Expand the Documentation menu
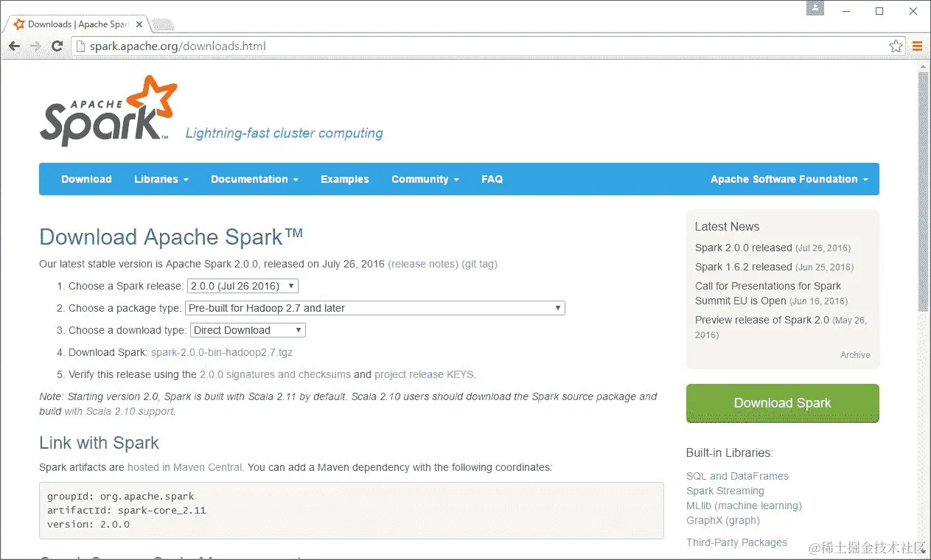 point(254,179)
